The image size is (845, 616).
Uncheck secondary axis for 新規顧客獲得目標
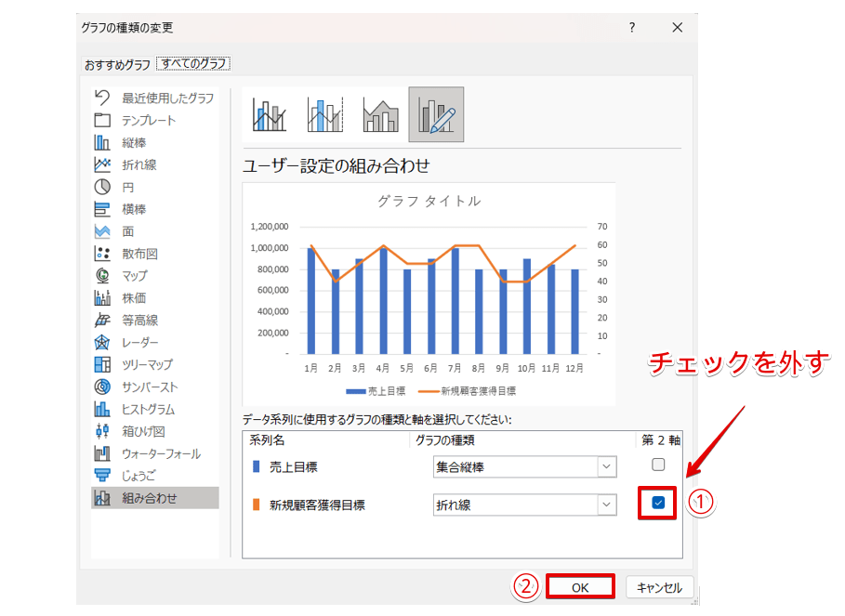pos(658,503)
